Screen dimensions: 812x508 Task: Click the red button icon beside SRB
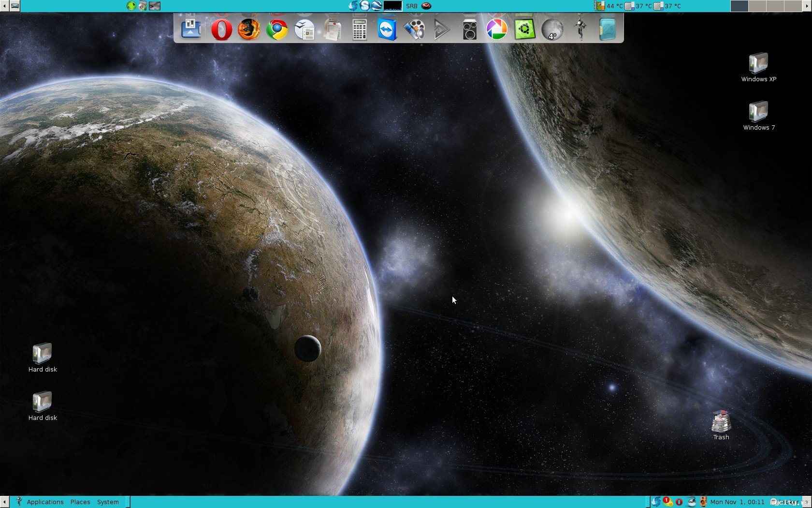tap(426, 6)
